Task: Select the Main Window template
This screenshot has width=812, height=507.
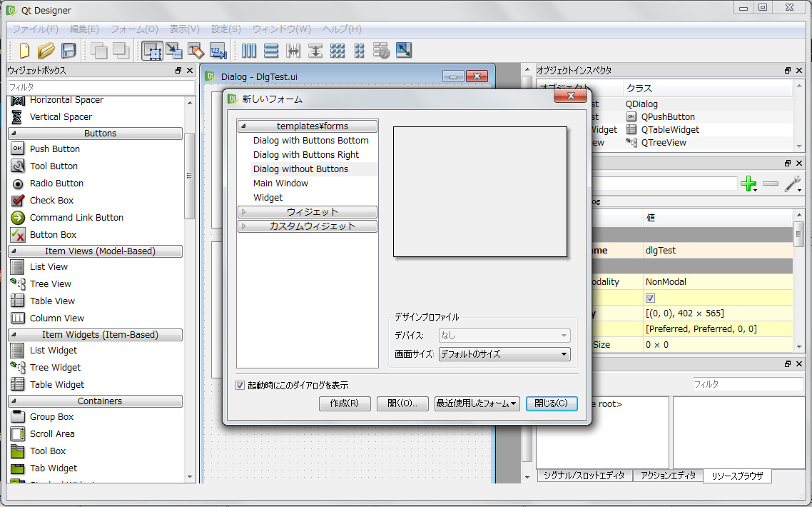Action: pos(280,184)
